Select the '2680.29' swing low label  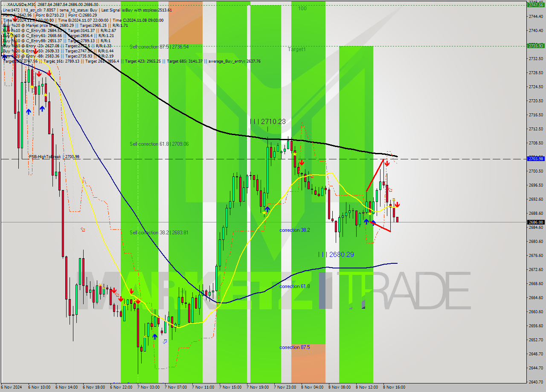(x=336, y=254)
